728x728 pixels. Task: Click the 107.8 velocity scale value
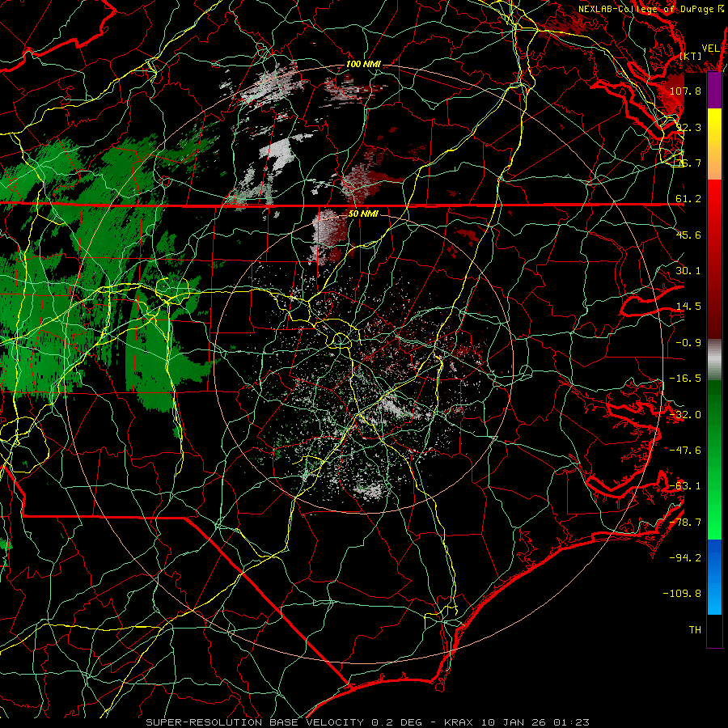tap(685, 91)
